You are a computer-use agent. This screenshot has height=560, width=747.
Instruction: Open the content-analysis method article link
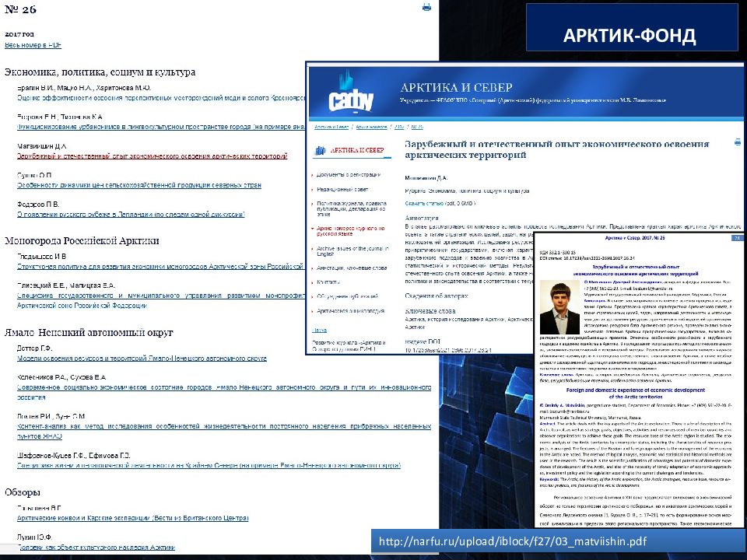(224, 431)
